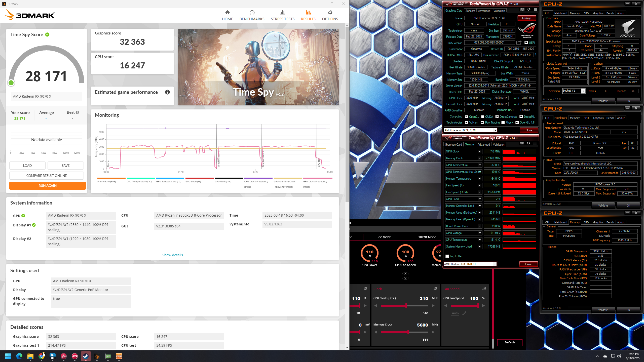This screenshot has height=362, width=644.
Task: Select the Graphics tab in the bottom CPU-Z window
Action: point(598,222)
